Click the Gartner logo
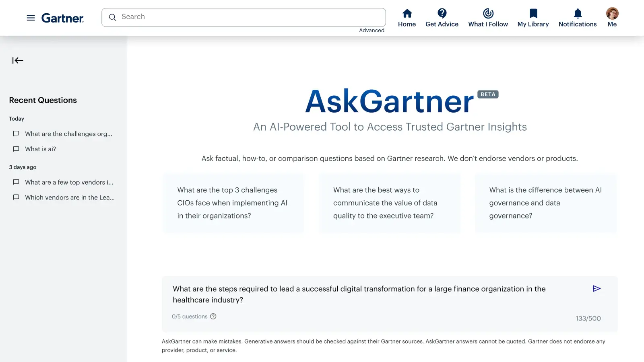644x362 pixels. [x=62, y=18]
